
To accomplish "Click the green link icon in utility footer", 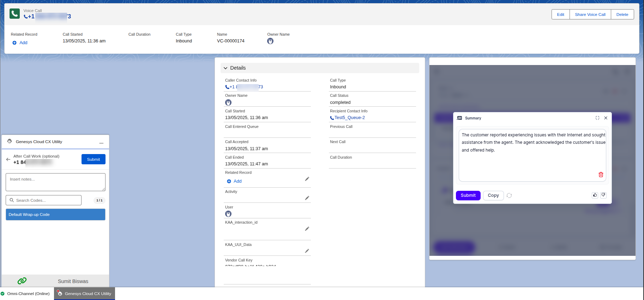I will pyautogui.click(x=22, y=281).
